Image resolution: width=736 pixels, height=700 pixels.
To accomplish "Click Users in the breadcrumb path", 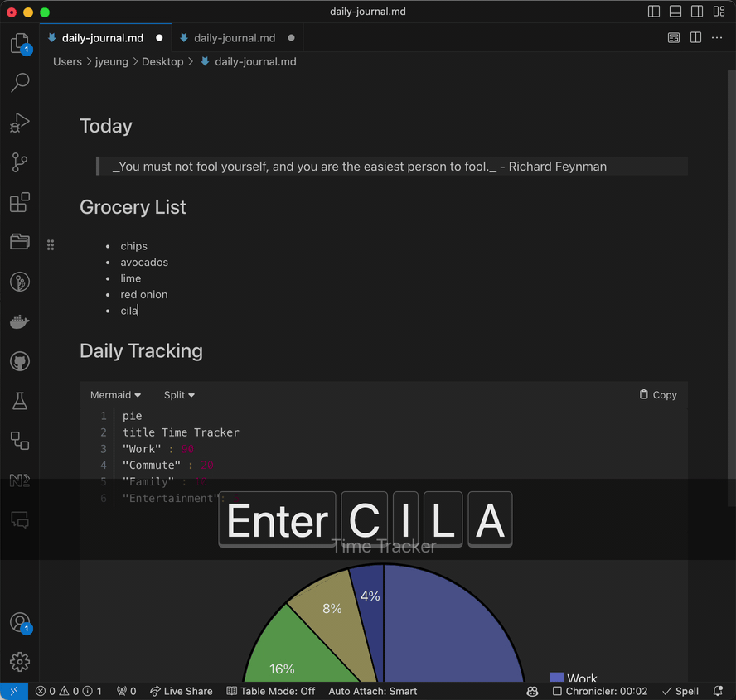I will 67,62.
